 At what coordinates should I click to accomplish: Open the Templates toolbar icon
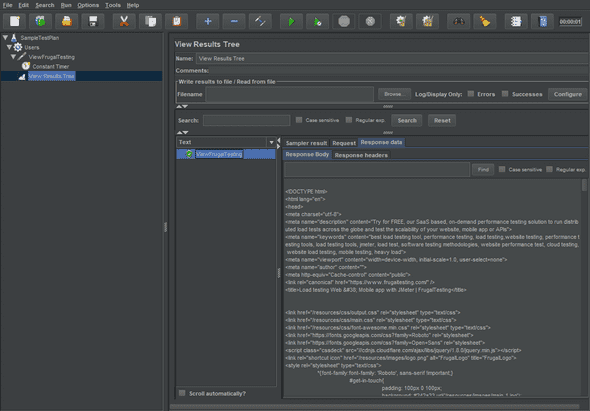[x=41, y=21]
